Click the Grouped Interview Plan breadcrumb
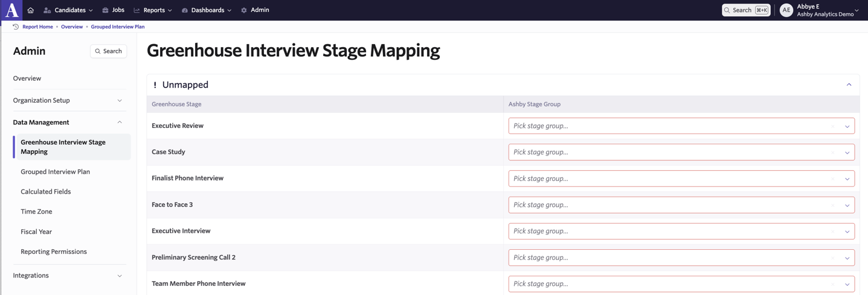The height and width of the screenshot is (295, 868). (118, 27)
